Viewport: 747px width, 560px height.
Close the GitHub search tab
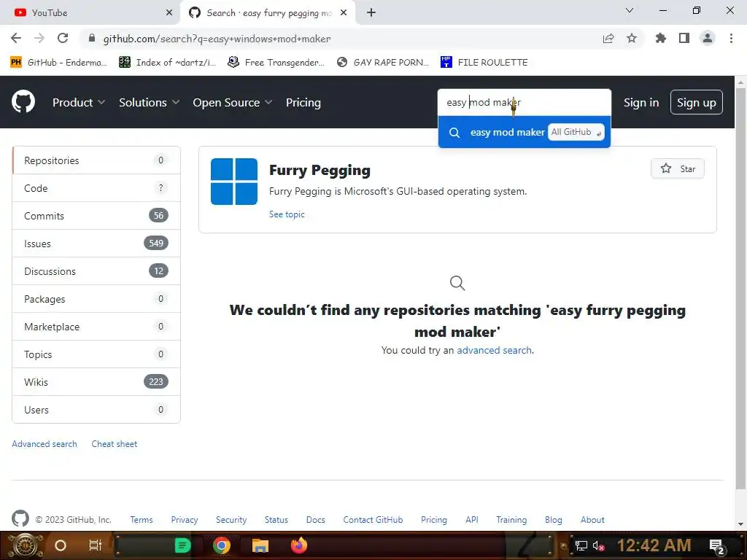pyautogui.click(x=344, y=13)
